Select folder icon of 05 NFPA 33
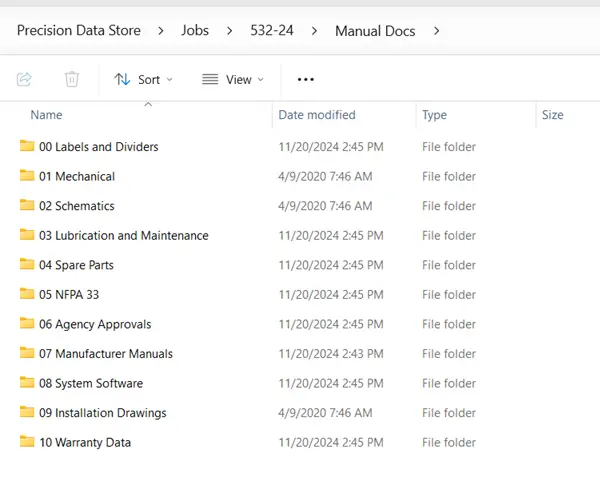 tap(27, 293)
